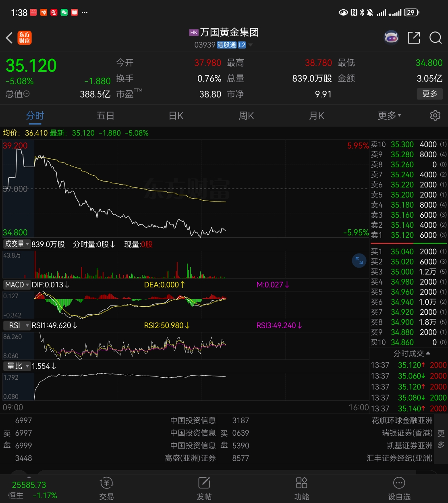Screen dimensions: 448x503
Task: Switch to 月K tab
Action: click(317, 116)
